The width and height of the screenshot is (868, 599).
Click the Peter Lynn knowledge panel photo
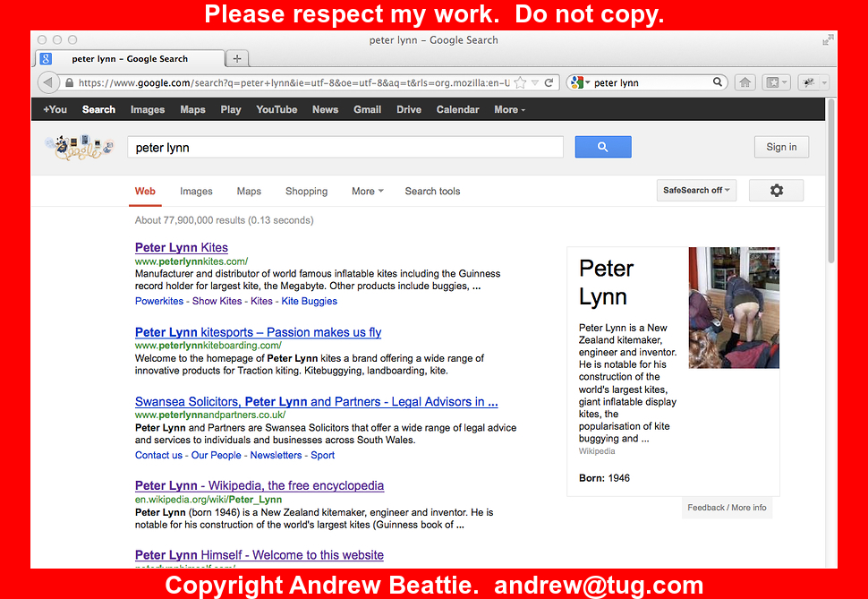734,307
